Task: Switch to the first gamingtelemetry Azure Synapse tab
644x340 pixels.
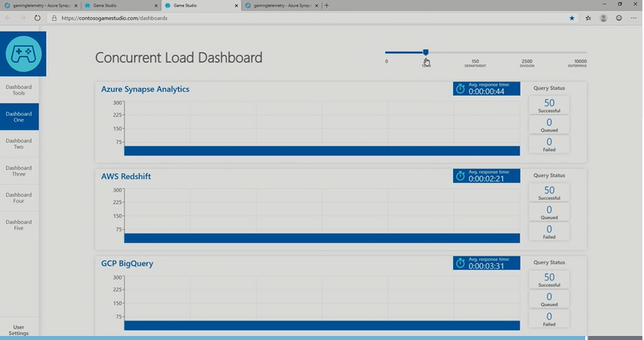Action: [x=38, y=6]
